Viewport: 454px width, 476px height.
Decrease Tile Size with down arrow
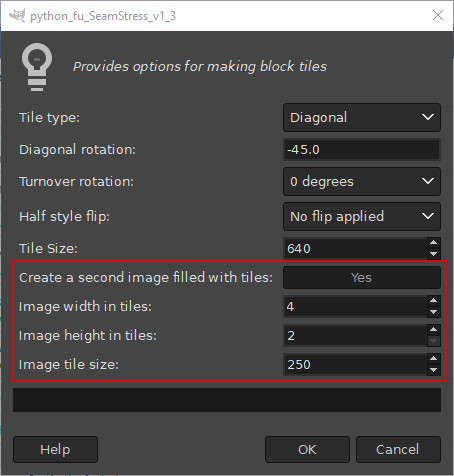coord(433,254)
